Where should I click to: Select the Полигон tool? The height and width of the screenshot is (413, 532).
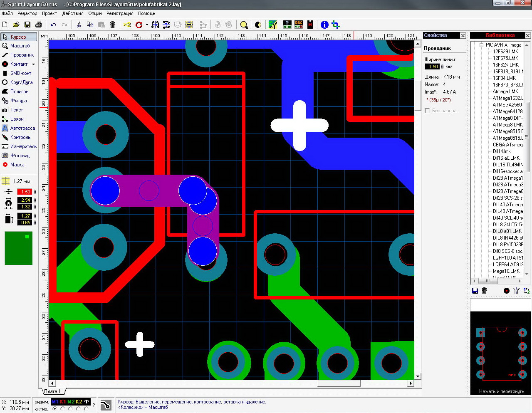(19, 92)
